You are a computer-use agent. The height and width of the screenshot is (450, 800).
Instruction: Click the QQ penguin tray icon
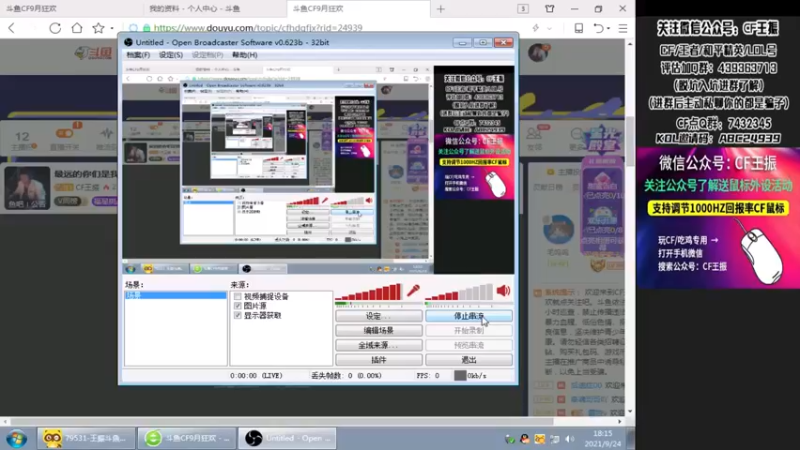pos(524,439)
